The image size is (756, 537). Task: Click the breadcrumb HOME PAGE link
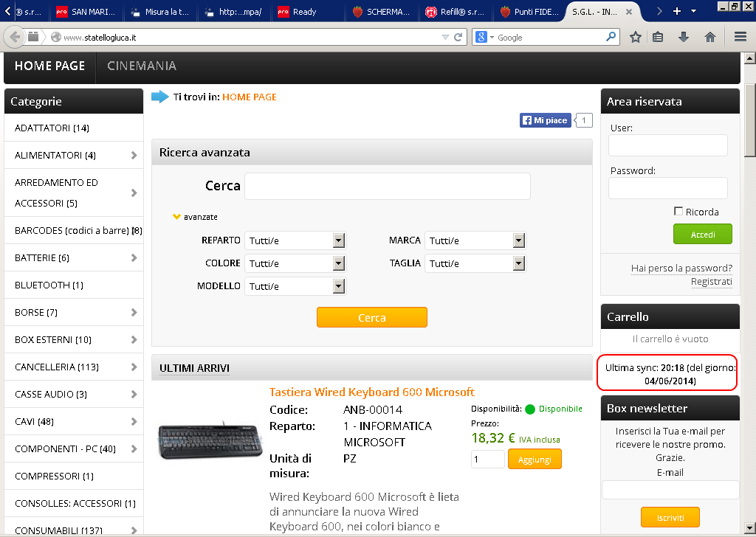point(250,97)
